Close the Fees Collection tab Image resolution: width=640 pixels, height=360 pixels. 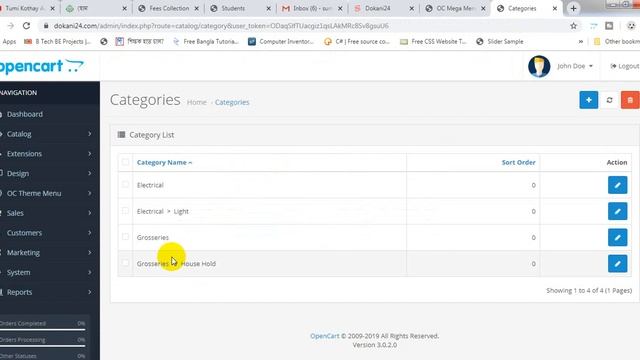coord(197,8)
